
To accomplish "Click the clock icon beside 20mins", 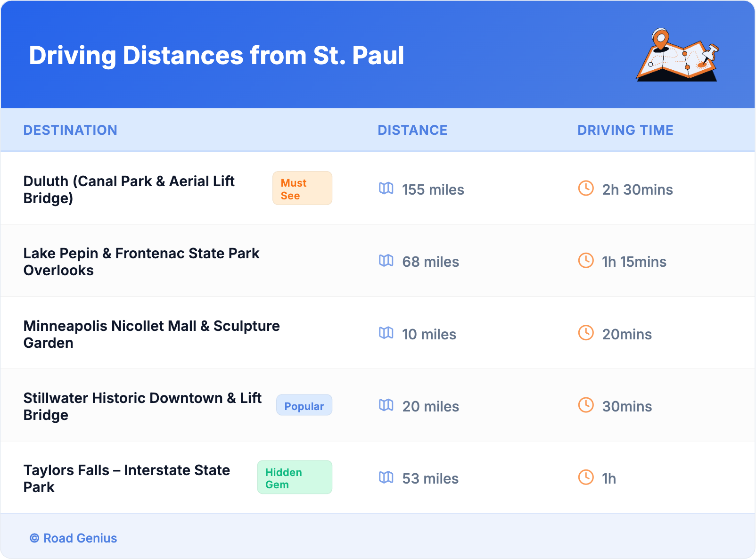I will tap(586, 333).
